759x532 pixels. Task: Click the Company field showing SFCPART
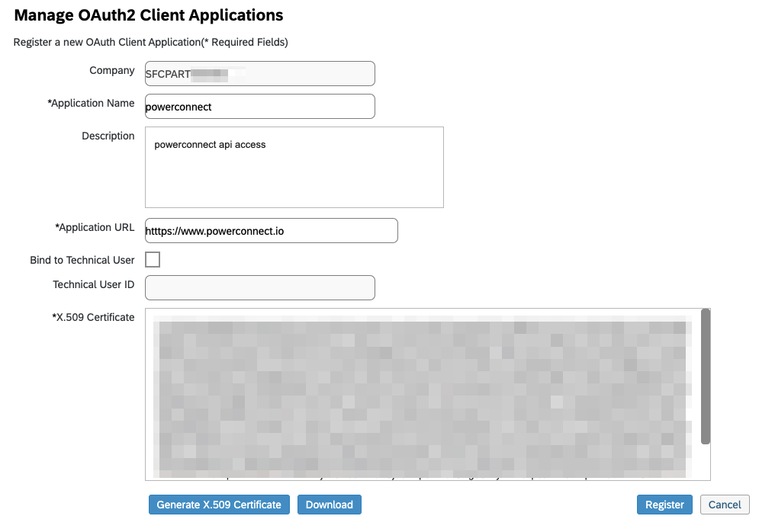(259, 74)
